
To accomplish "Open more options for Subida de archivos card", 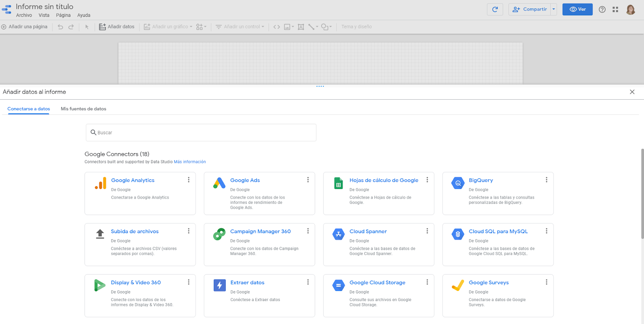I will pyautogui.click(x=188, y=231).
